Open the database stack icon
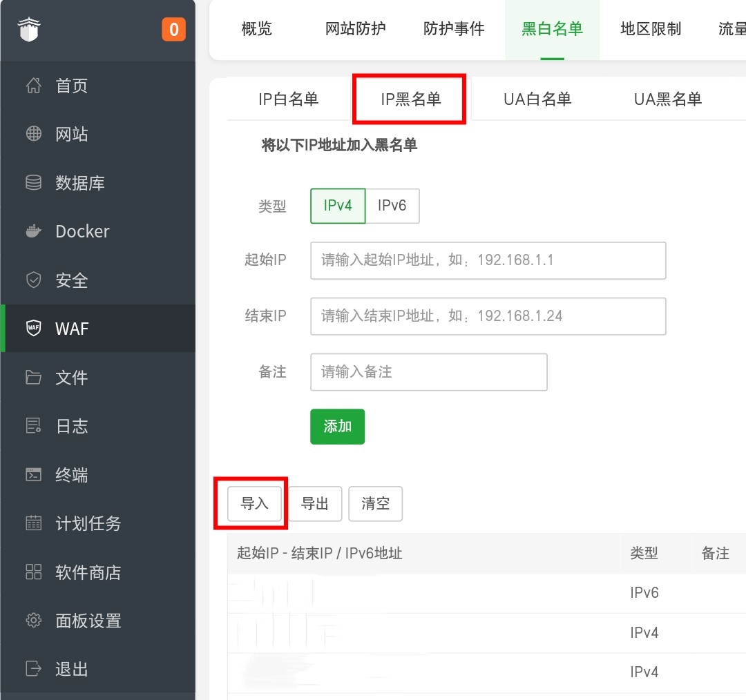 click(33, 183)
